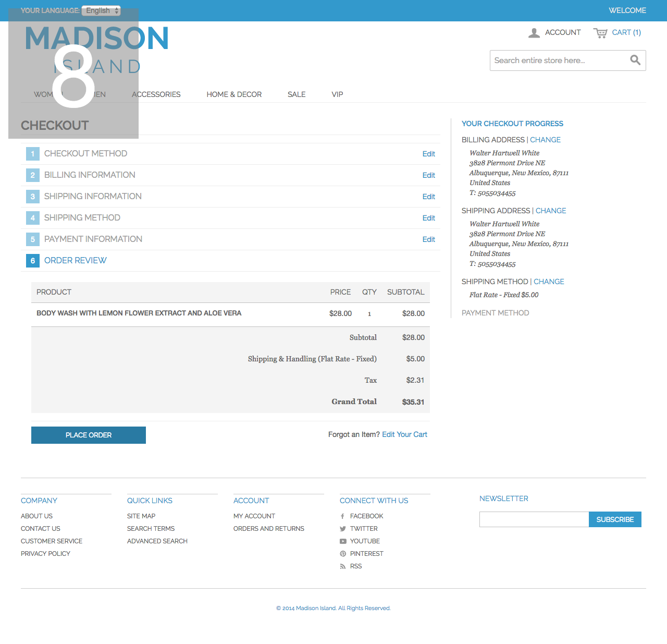This screenshot has height=644, width=667.
Task: Open the product name Body Wash link
Action: 139,313
